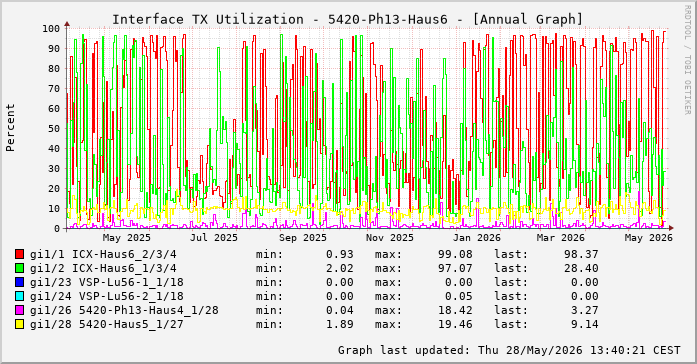The width and height of the screenshot is (697, 364).
Task: Click the last value 3.27
Action: pos(585,311)
